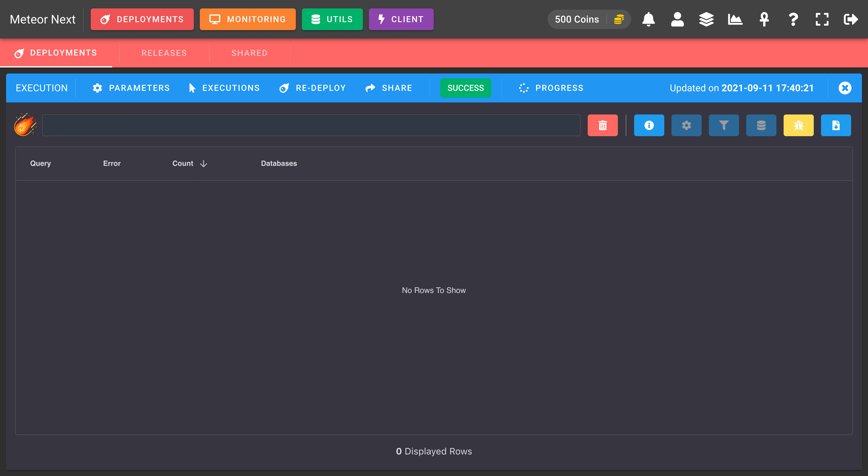
Task: Click the '0 Displayed Rows' footer text
Action: coord(434,451)
